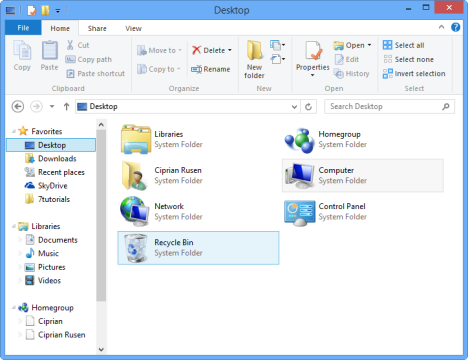Open the Easy access dropdown icon

[277, 59]
